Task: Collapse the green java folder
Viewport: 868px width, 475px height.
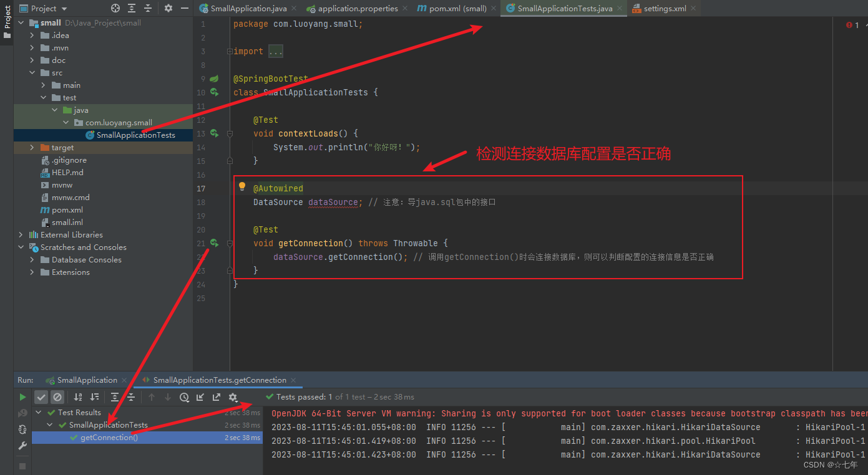Action: point(54,110)
